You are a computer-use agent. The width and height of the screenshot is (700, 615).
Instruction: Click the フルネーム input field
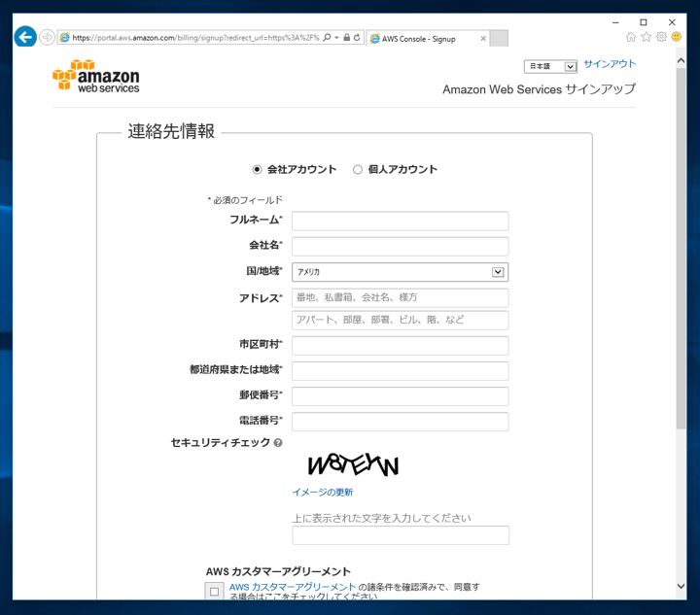(x=400, y=222)
